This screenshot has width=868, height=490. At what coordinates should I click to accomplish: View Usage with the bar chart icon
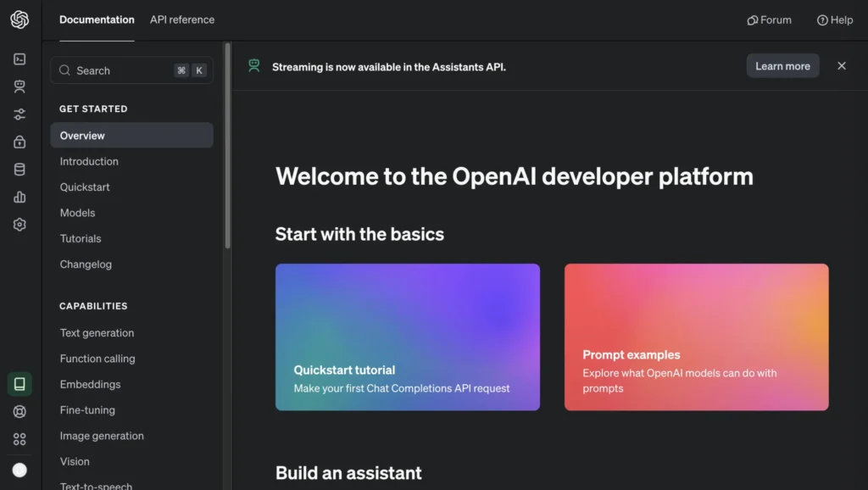(x=19, y=197)
